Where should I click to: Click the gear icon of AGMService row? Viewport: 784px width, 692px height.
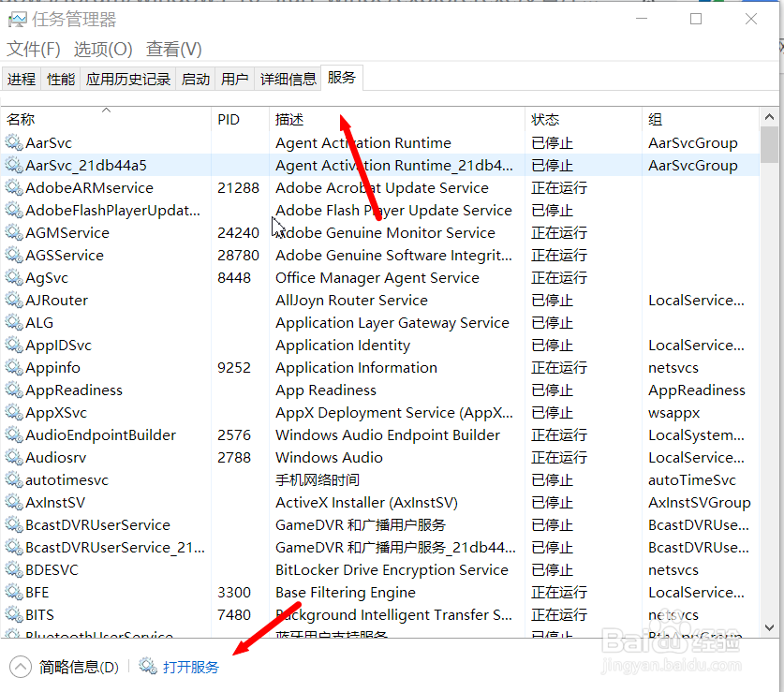point(14,232)
